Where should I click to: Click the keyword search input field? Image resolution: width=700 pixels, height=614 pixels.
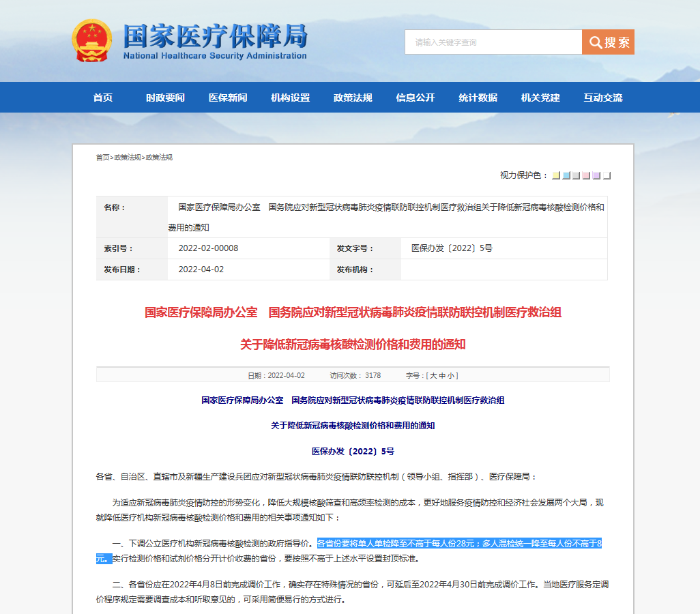(x=493, y=42)
